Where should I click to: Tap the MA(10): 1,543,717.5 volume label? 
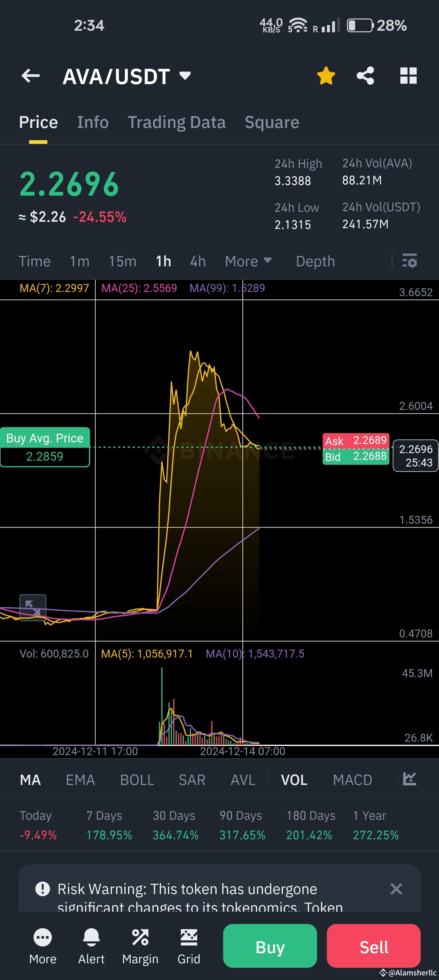tap(255, 654)
